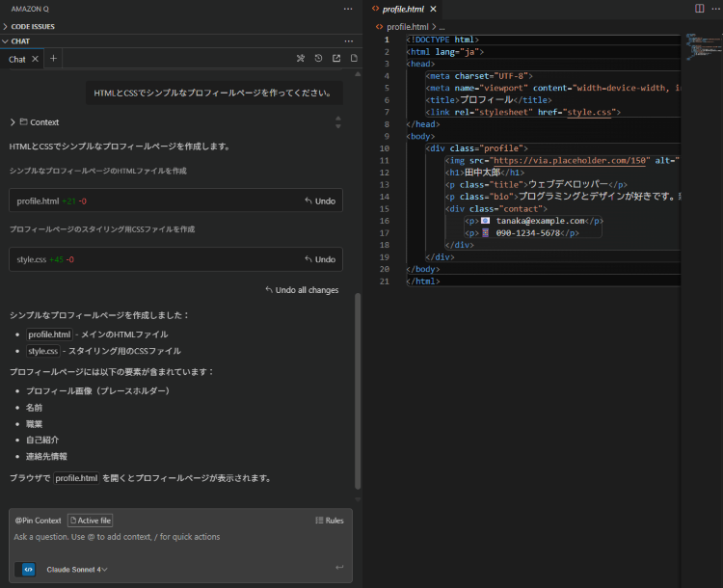Toggle the Active file context chip
Screen dimensions: 723x588
tap(90, 521)
